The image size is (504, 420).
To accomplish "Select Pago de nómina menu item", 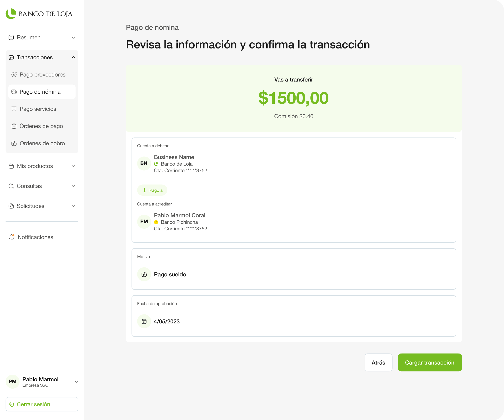I will [x=40, y=92].
